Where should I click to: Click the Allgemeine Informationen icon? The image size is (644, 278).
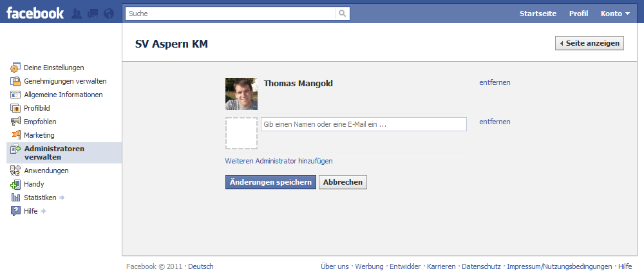pyautogui.click(x=15, y=95)
